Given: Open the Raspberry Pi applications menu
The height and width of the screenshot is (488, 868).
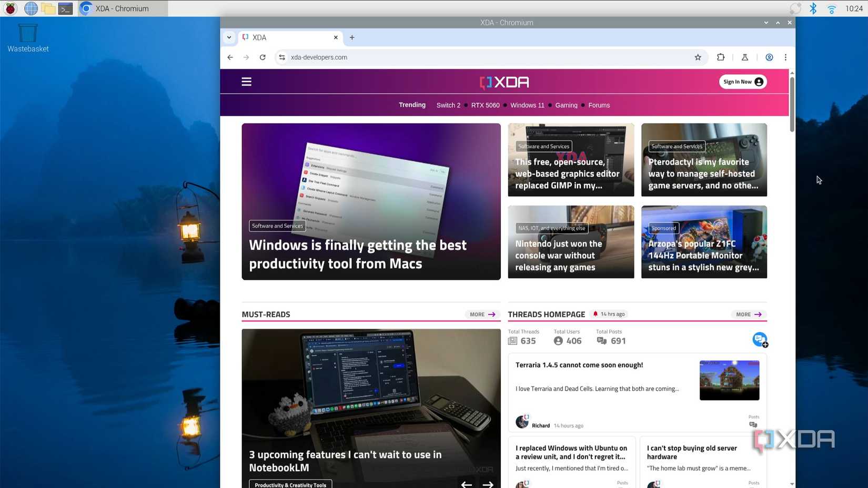Looking at the screenshot, I should [x=10, y=8].
